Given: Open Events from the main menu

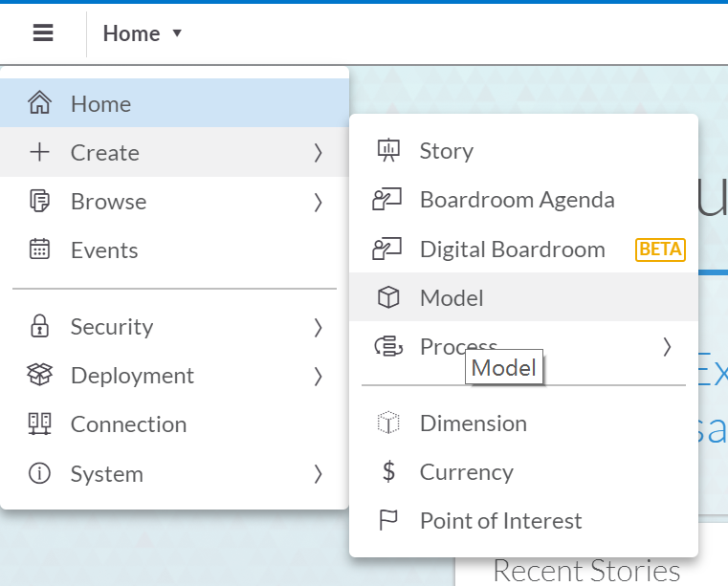Looking at the screenshot, I should point(103,250).
